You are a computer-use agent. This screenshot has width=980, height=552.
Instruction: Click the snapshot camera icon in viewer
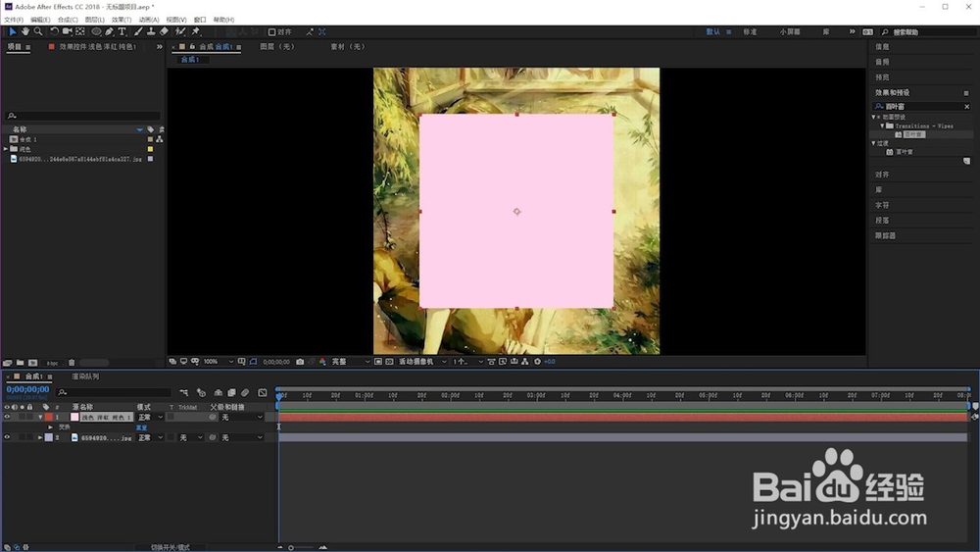click(x=300, y=362)
